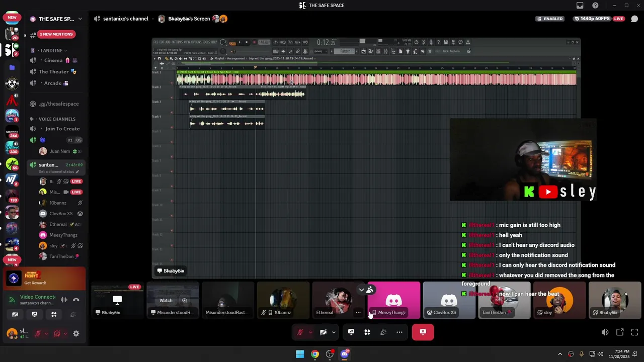Open Discord from the taskbar
Viewport: 644px width, 362px height.
[345, 354]
